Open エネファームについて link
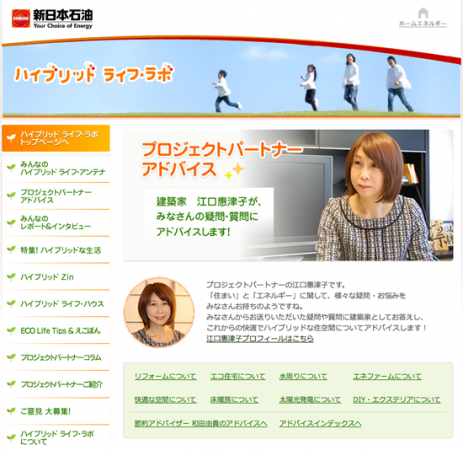Viewport: 463px width, 450px height. coord(387,376)
